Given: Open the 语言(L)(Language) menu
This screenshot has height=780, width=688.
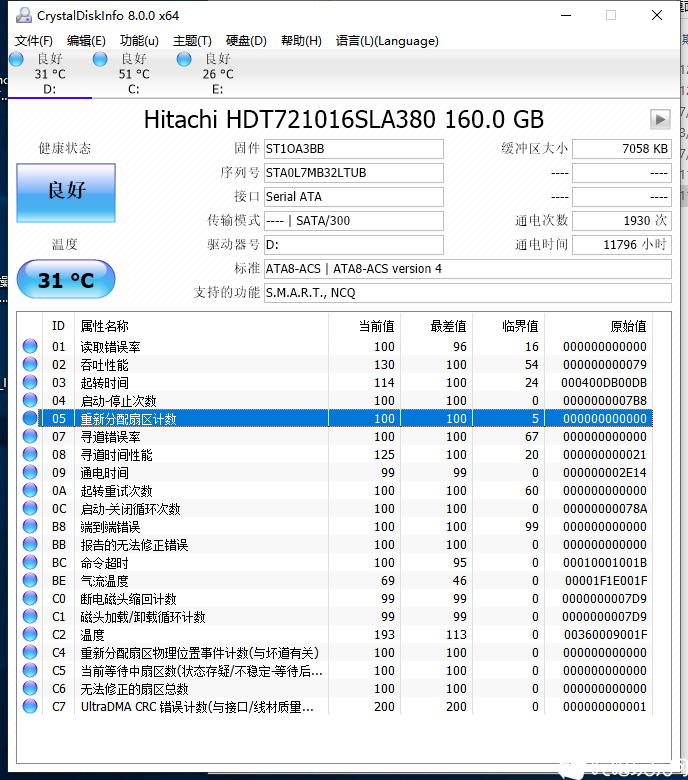Looking at the screenshot, I should (x=387, y=41).
